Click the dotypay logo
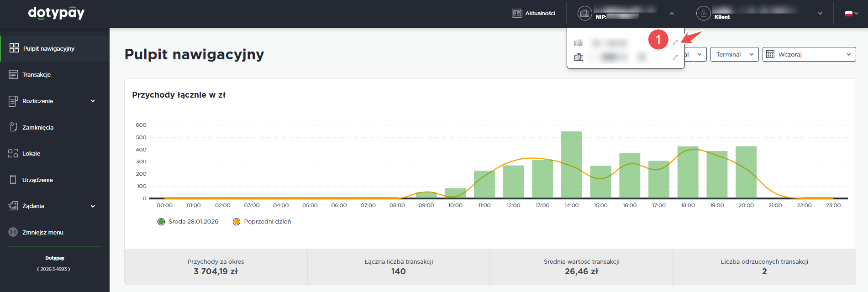Screen dimensions: 868x292 click(x=56, y=13)
